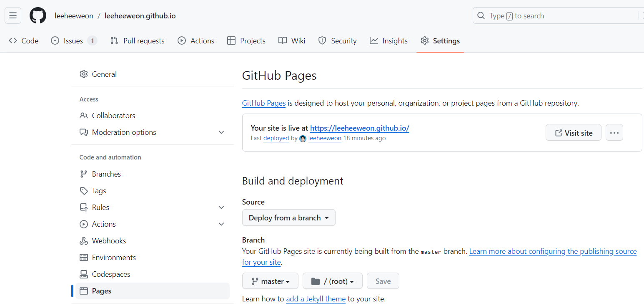The width and height of the screenshot is (644, 306).
Task: Open the / (root) folder dropdown
Action: click(333, 281)
